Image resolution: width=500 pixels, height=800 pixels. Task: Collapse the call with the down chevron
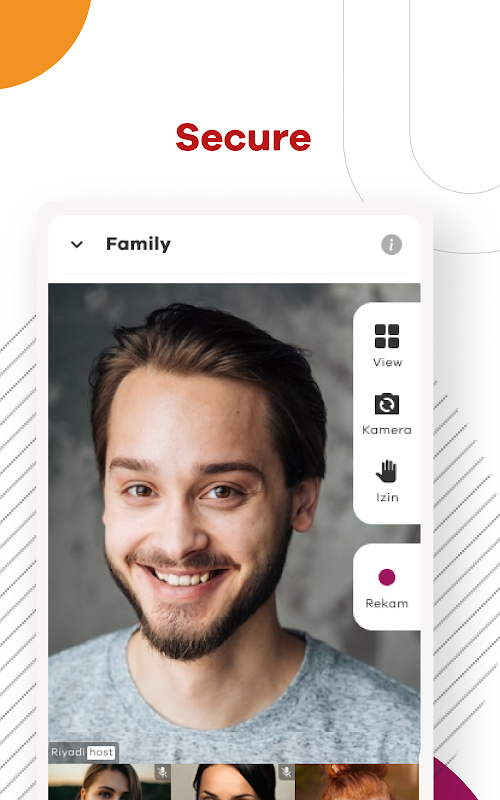(x=77, y=244)
